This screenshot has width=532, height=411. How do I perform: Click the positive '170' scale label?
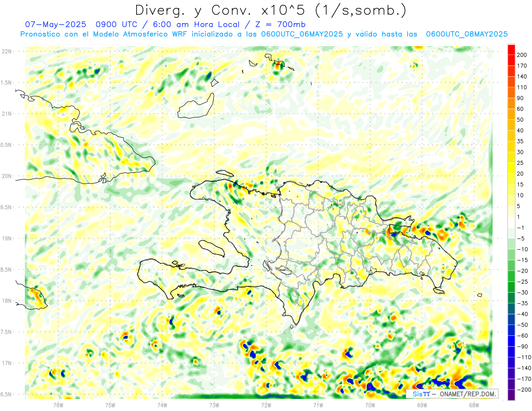click(522, 66)
